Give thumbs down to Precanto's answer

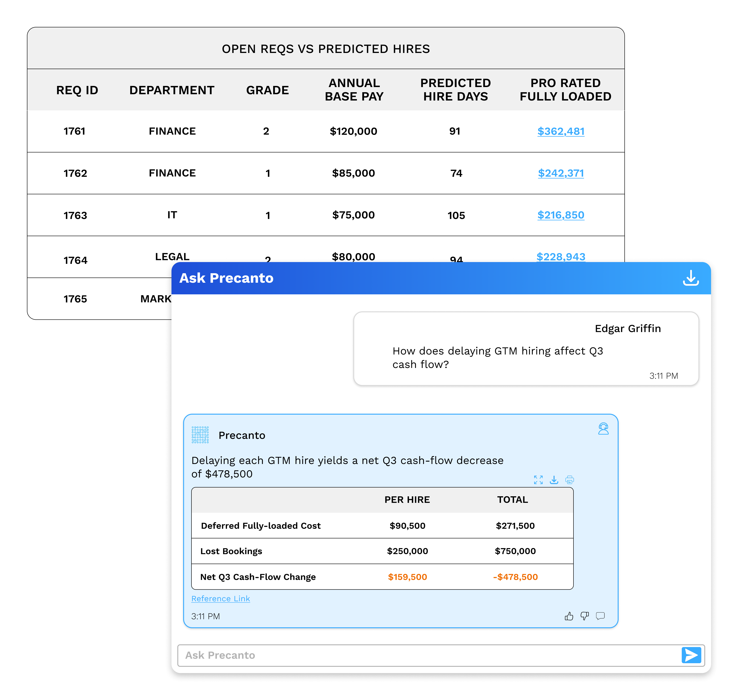pos(584,616)
